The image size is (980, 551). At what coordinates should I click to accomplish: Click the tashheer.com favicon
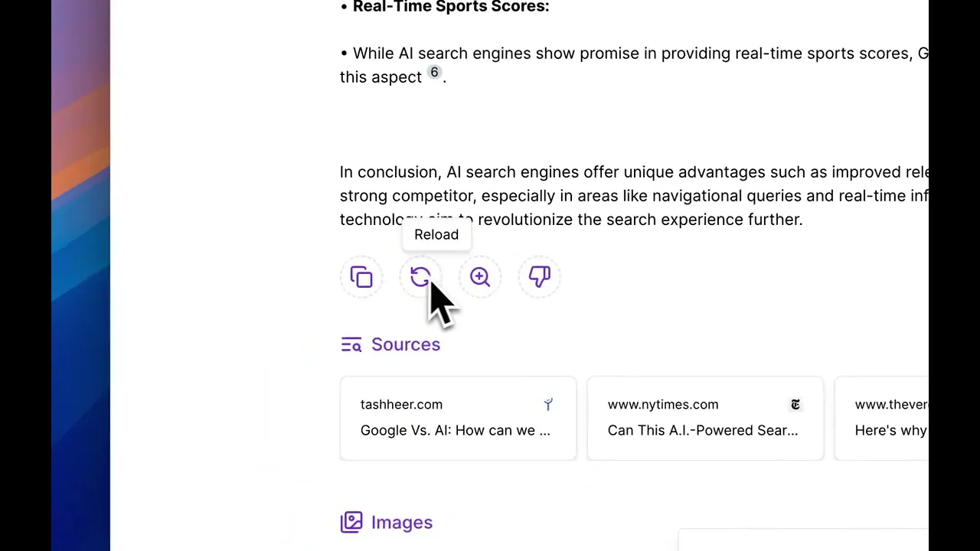coord(548,404)
